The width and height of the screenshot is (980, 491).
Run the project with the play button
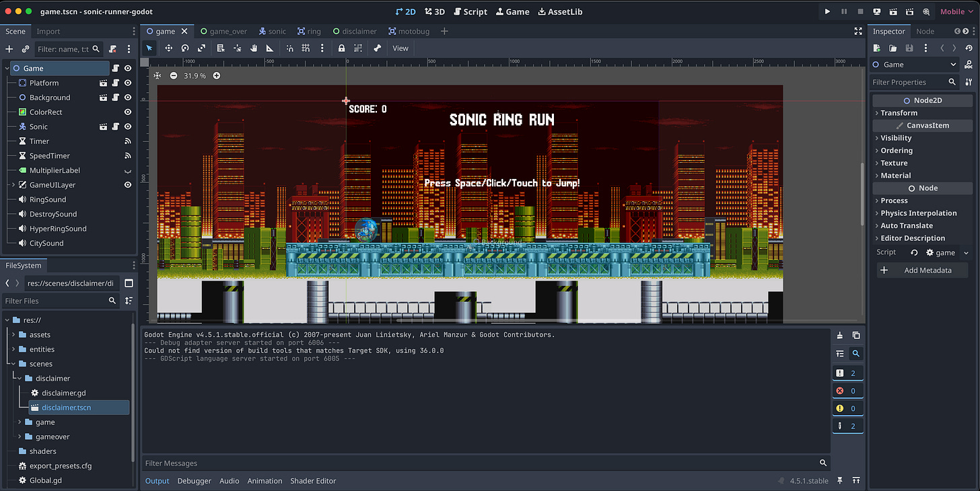pyautogui.click(x=827, y=11)
